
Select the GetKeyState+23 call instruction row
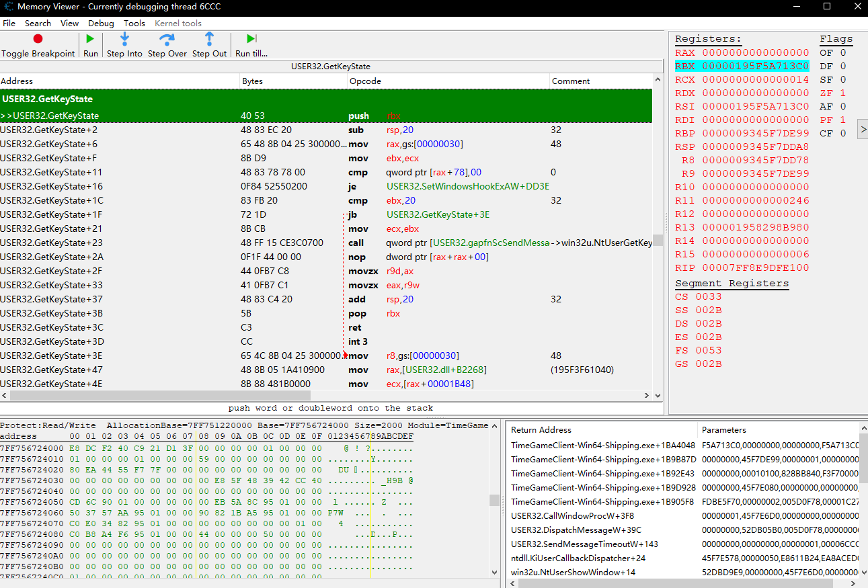[x=269, y=243]
